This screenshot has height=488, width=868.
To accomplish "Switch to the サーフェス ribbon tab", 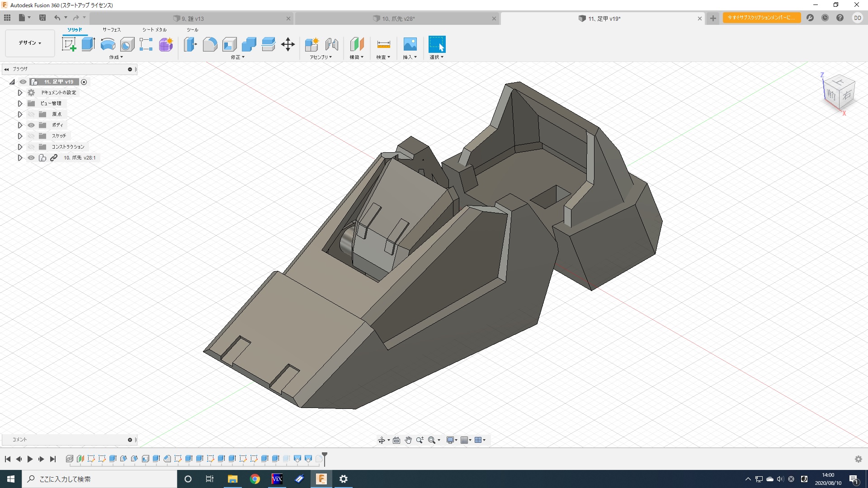I will coord(111,29).
